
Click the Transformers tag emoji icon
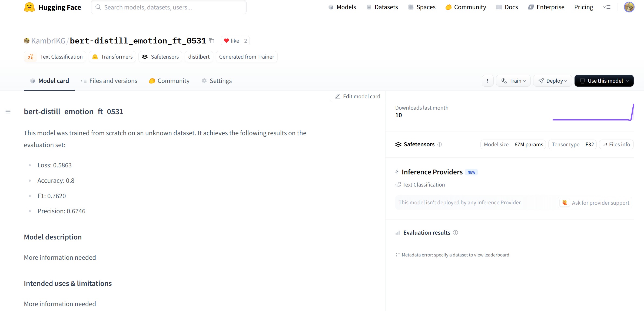click(x=95, y=57)
